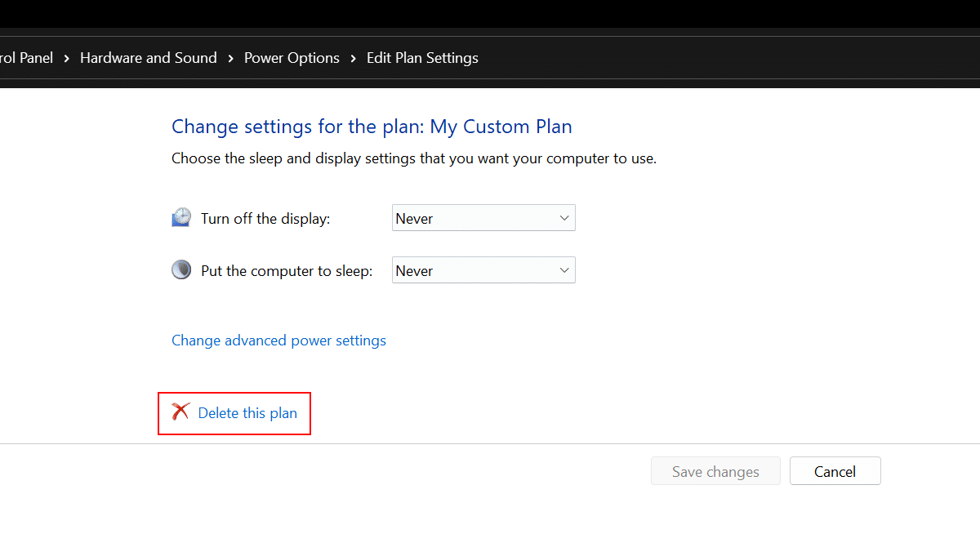Expand the chevron after Hardware and Sound
This screenshot has width=980, height=543.
pyautogui.click(x=230, y=58)
